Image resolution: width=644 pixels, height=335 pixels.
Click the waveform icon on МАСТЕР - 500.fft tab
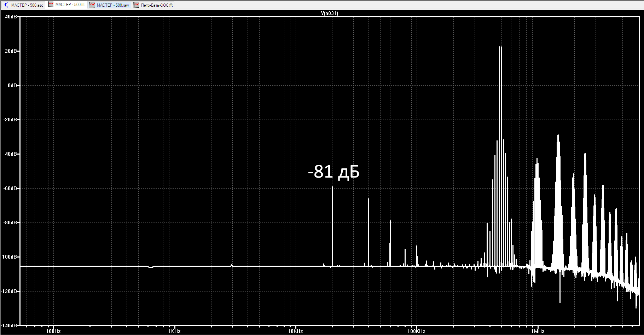(51, 5)
